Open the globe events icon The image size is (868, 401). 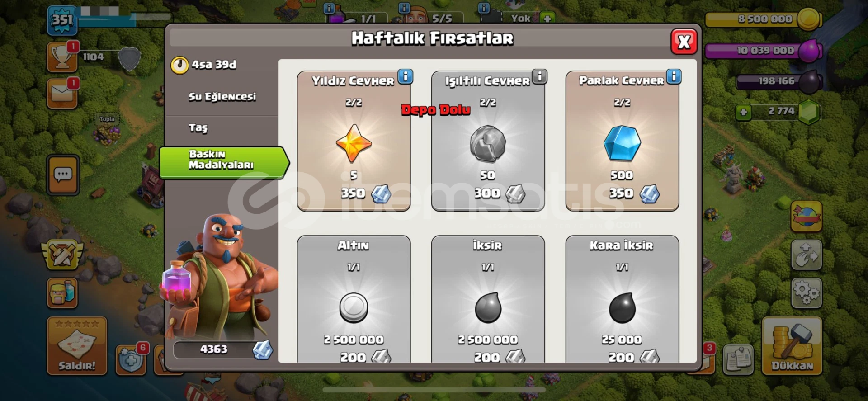click(806, 217)
